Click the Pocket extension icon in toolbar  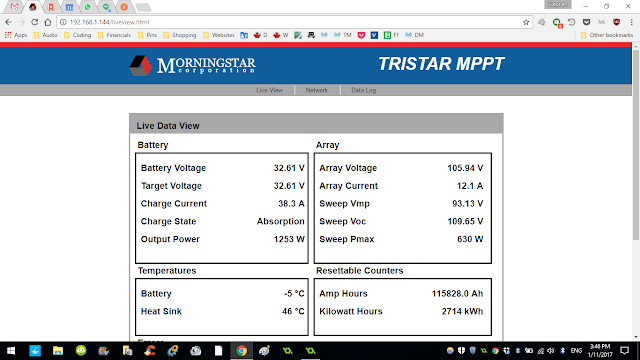587,22
